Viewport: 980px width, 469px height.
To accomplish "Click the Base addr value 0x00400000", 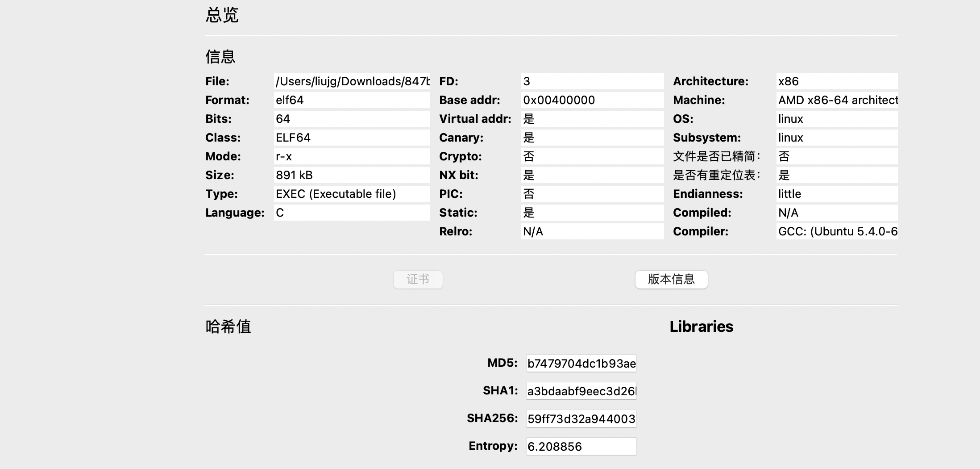I will 592,100.
